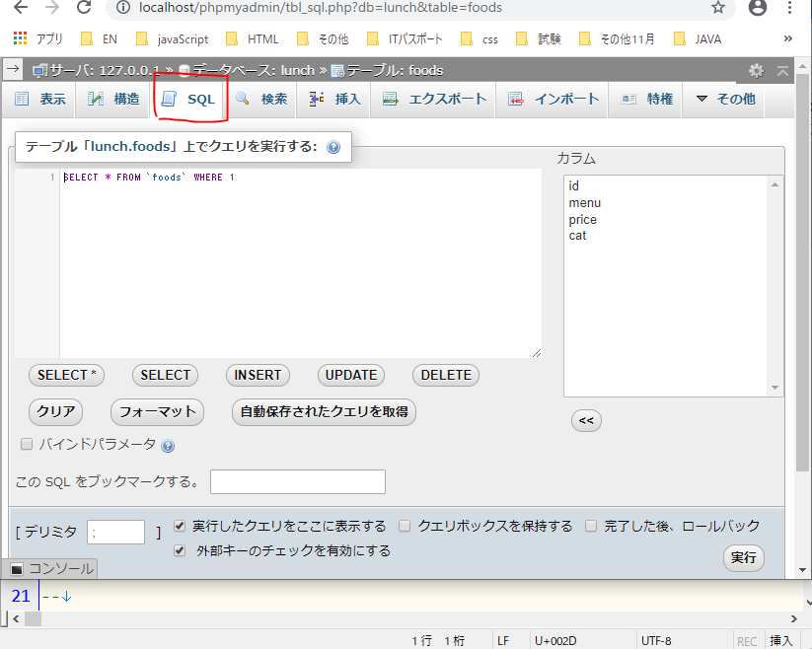Check 完了した後、ロールバック option

coord(591,527)
